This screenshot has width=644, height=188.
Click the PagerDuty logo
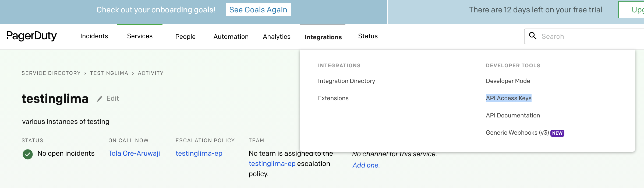click(x=31, y=36)
